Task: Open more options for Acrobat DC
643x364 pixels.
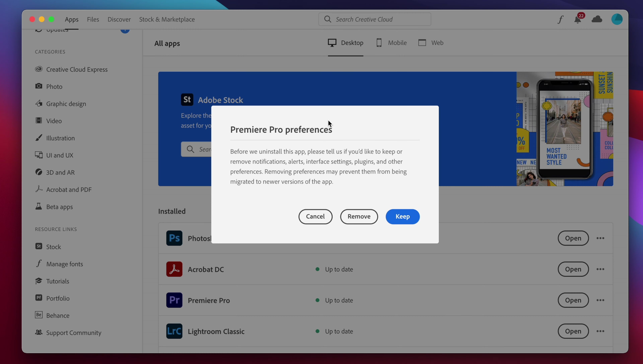Action: pos(600,269)
